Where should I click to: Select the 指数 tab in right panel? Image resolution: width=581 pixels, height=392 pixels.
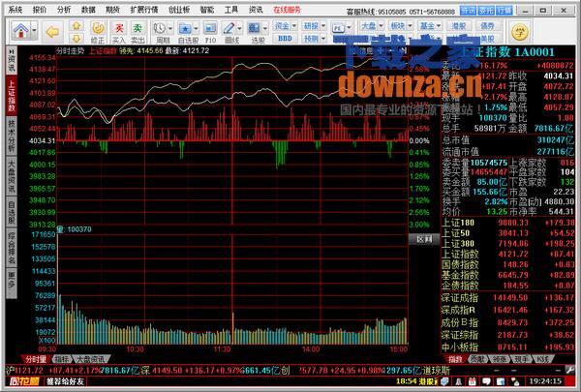pyautogui.click(x=455, y=359)
